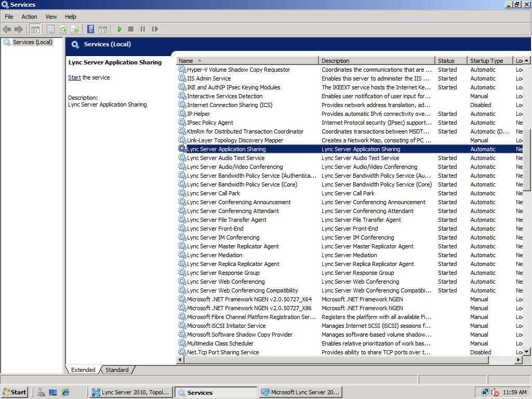
Task: Sort by Startup Type column header
Action: (x=490, y=61)
